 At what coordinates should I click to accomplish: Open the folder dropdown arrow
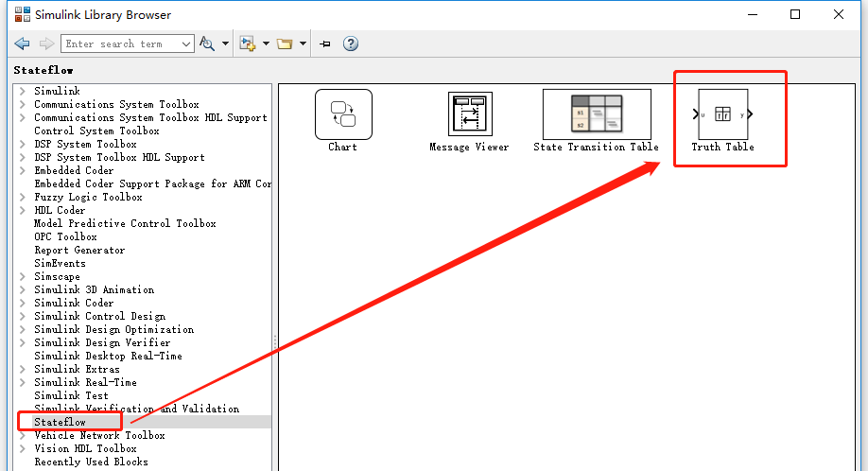tap(303, 44)
